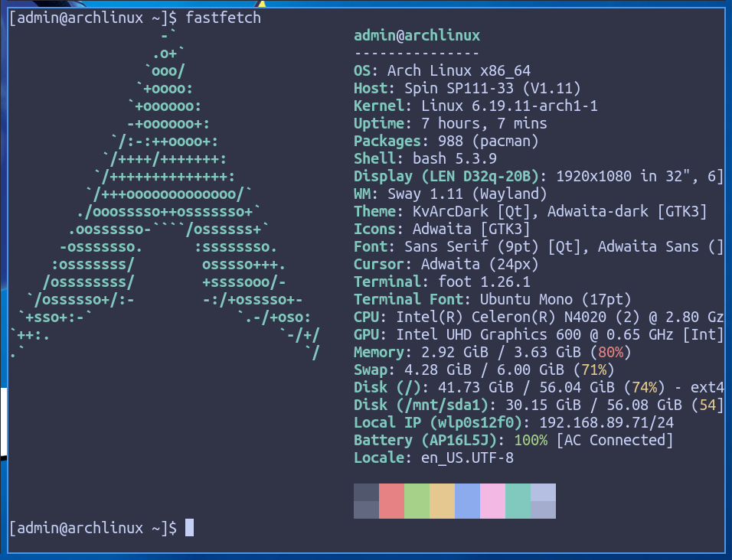The width and height of the screenshot is (732, 560).
Task: Click the 'Disk (/)' 74% usage line
Action: click(539, 388)
